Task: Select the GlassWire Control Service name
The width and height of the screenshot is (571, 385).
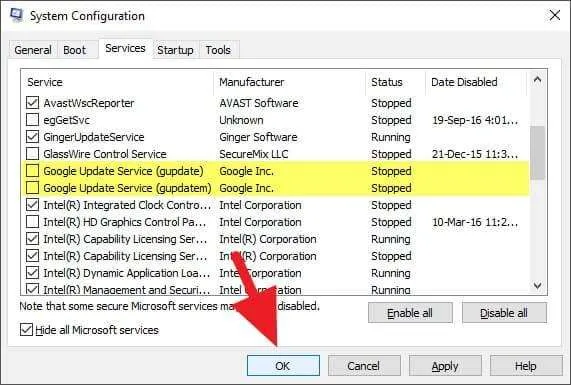Action: [105, 154]
